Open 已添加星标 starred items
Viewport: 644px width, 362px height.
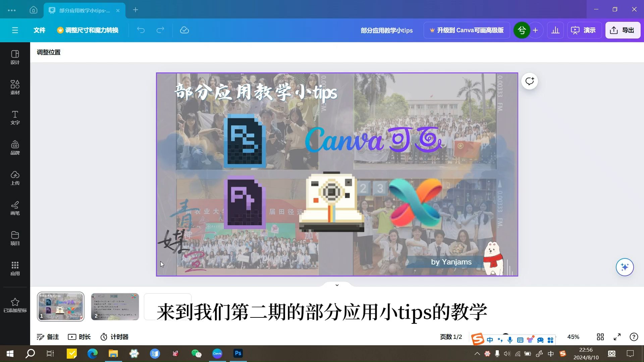[15, 305]
